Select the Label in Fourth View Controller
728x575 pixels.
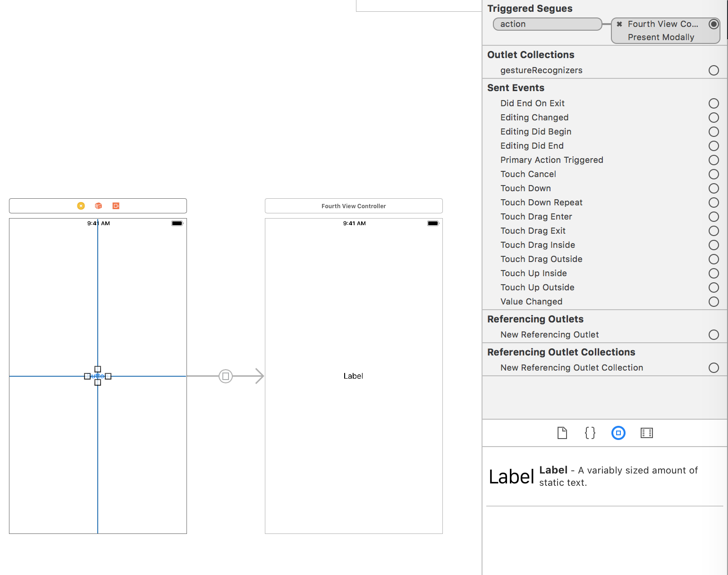353,376
